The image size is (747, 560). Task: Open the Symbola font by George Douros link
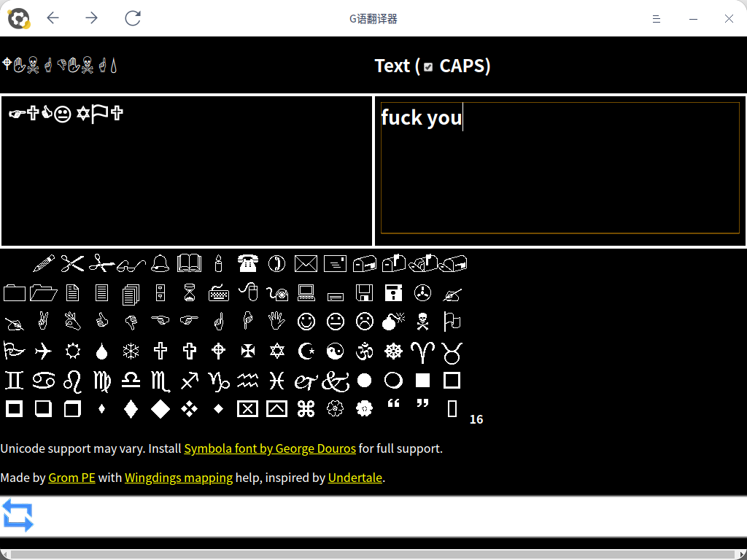(x=270, y=448)
